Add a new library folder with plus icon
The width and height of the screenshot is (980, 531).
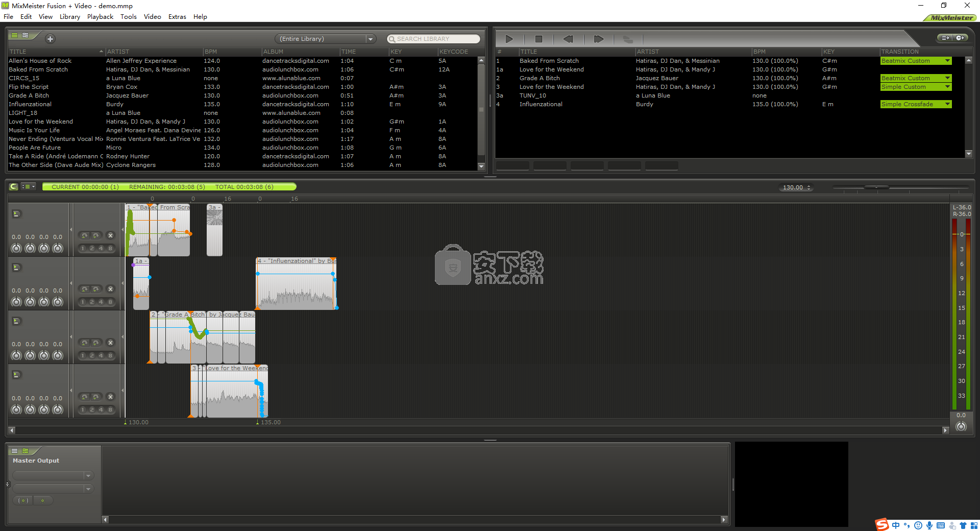click(50, 39)
